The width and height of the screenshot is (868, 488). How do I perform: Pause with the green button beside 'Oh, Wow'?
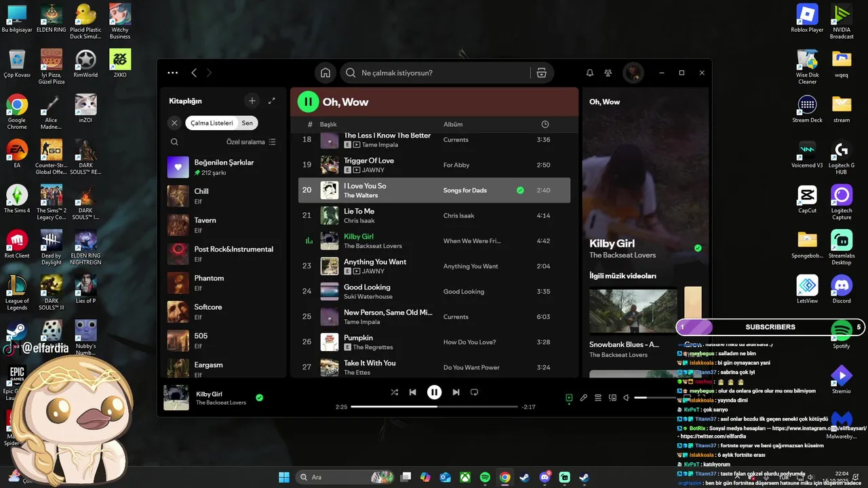coord(308,102)
